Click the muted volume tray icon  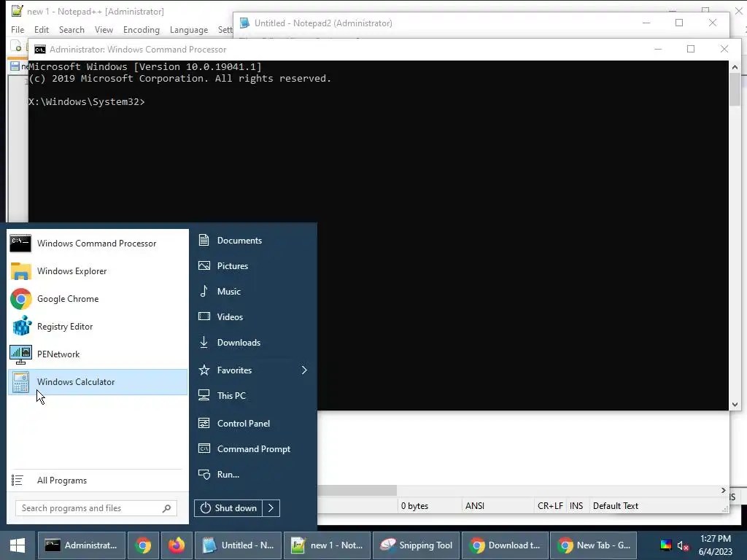click(683, 545)
